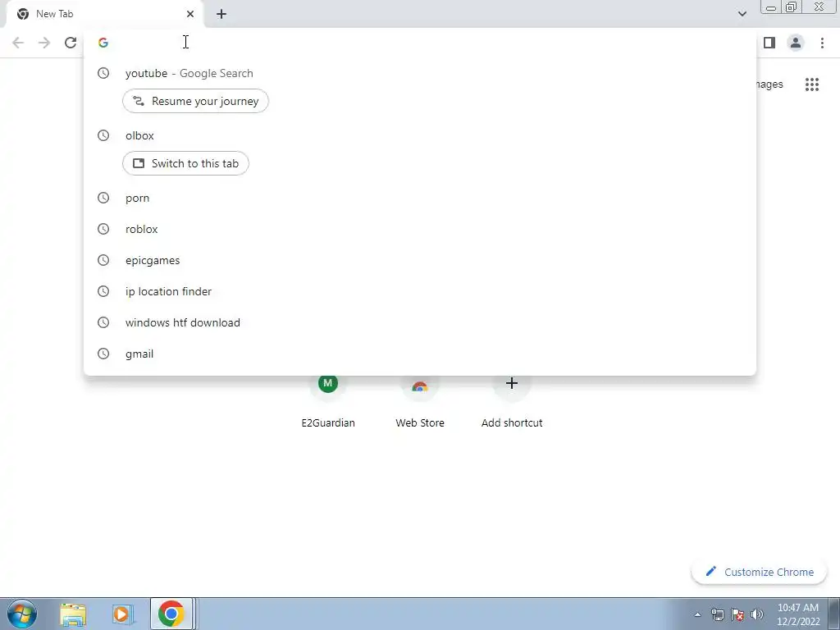Click the volume speaker tray icon

click(757, 615)
